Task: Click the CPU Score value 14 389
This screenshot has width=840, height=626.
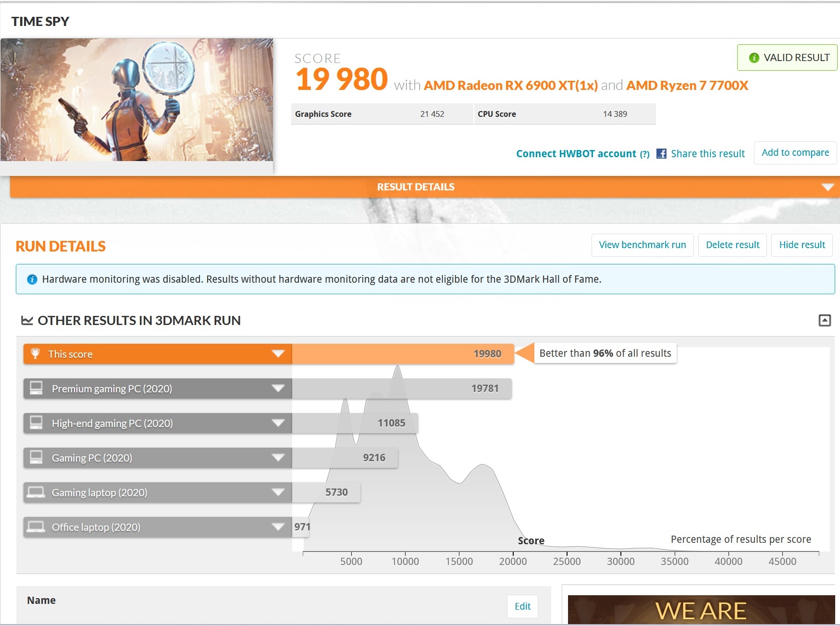Action: coord(615,114)
